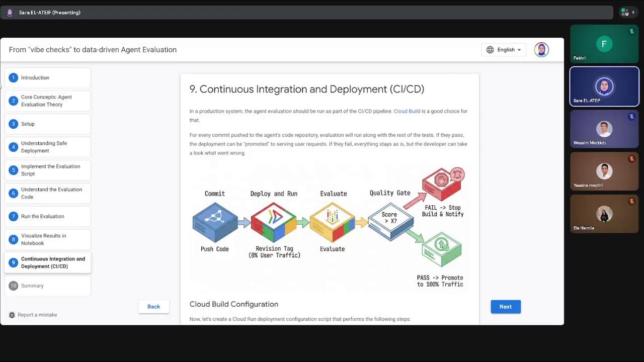This screenshot has height=362, width=644.
Task: Open the participants count indicator at top right
Action: pos(628,12)
